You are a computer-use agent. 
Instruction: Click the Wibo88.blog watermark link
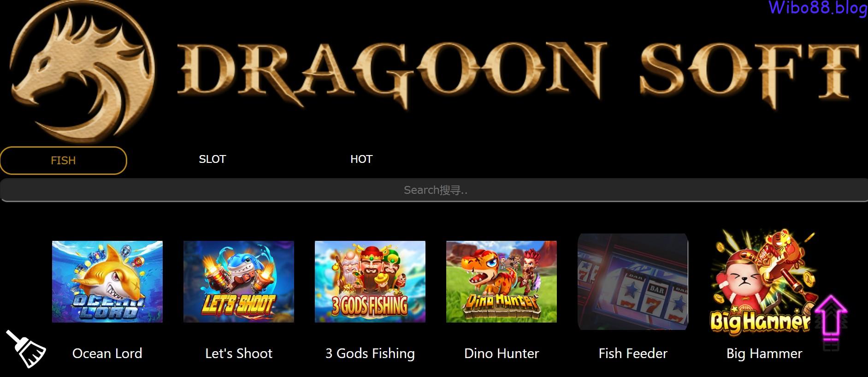click(x=817, y=8)
